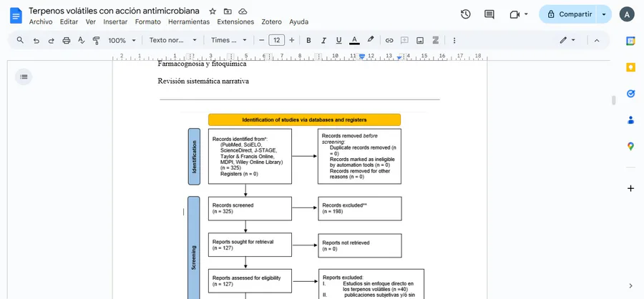Start a video call with camera icon

coord(514,14)
